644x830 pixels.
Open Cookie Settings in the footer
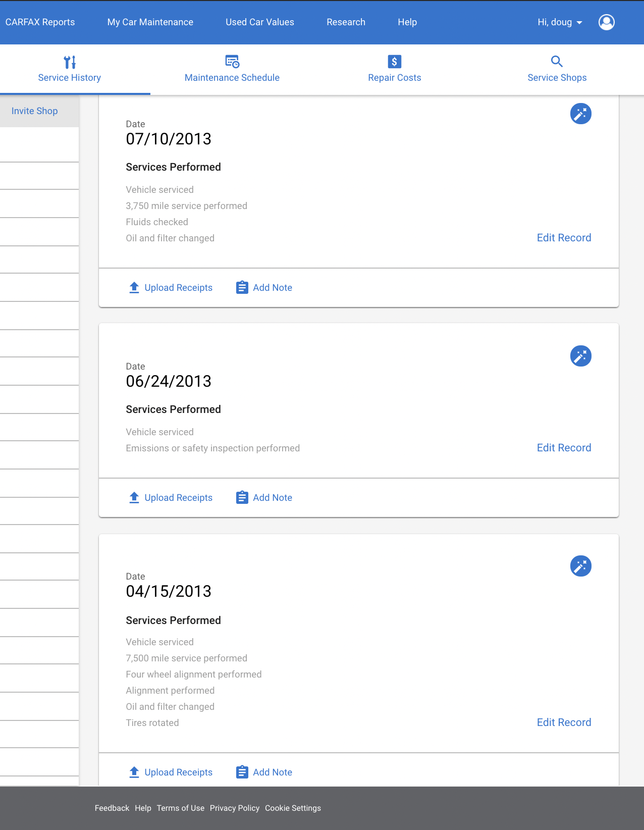point(293,808)
